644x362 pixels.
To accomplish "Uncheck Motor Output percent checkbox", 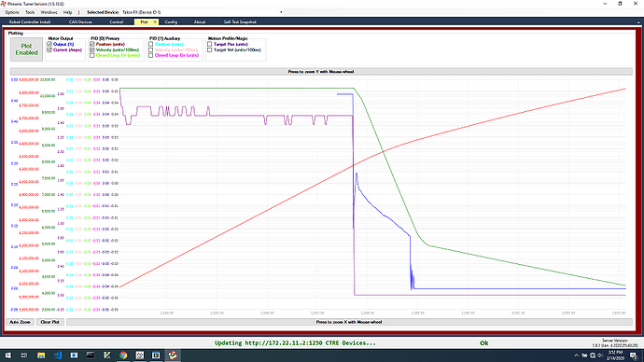I will [x=49, y=44].
